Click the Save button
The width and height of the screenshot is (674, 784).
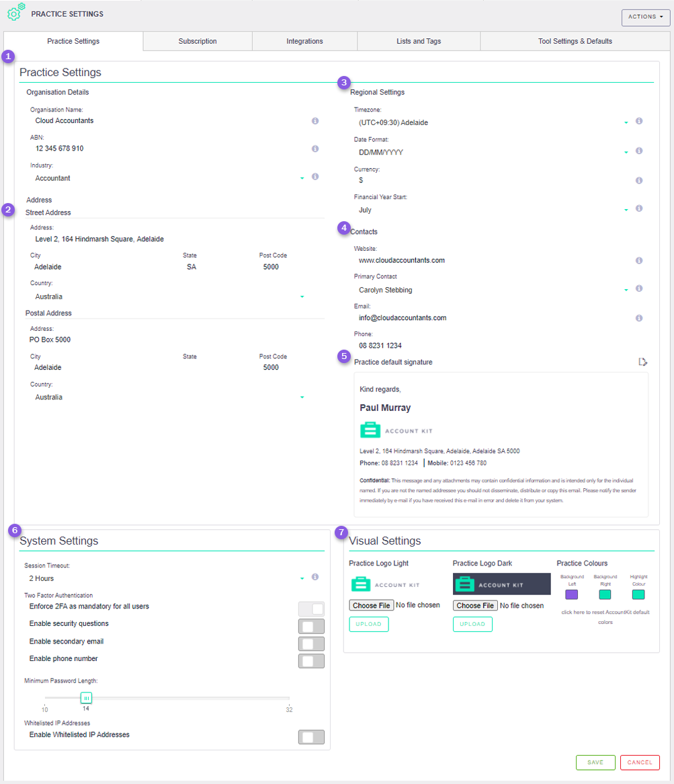(595, 762)
